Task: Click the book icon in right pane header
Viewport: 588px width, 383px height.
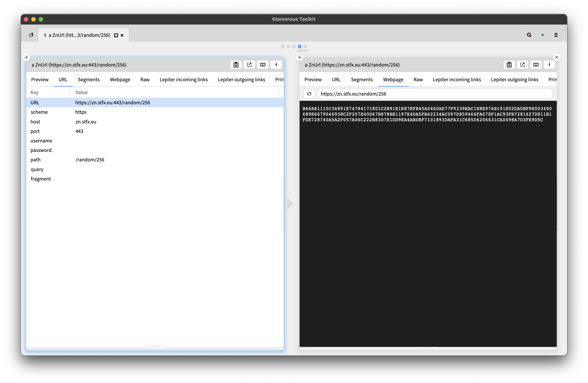Action: tap(536, 65)
